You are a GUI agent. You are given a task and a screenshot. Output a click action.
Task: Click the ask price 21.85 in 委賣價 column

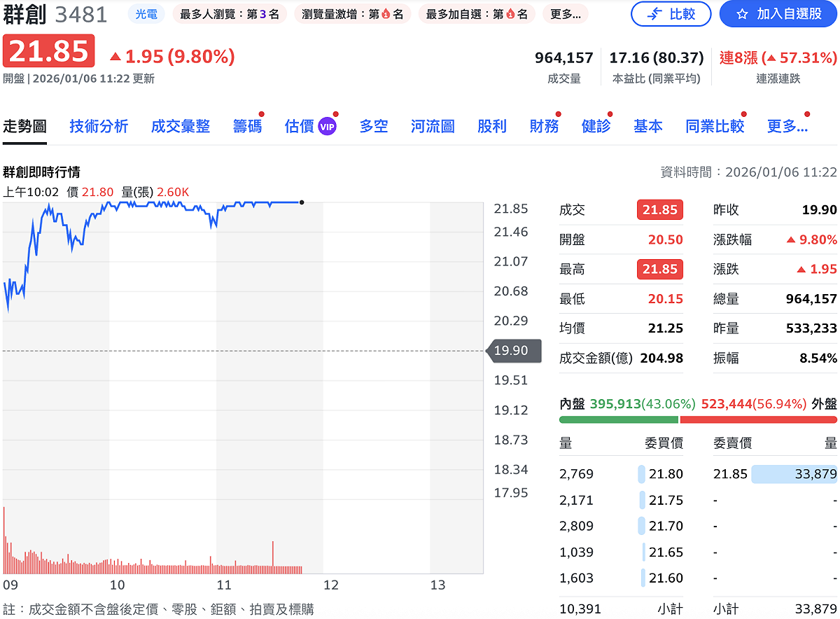tap(730, 474)
